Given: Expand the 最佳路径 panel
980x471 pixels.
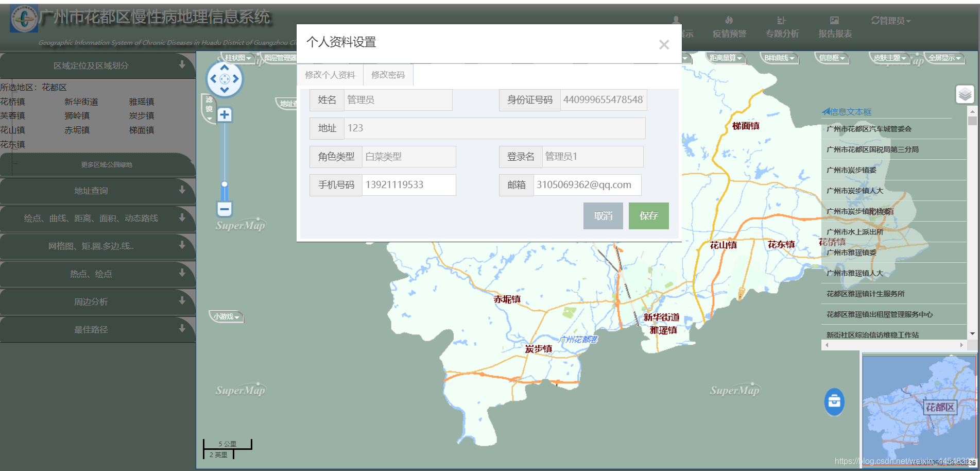Looking at the screenshot, I should tap(97, 330).
